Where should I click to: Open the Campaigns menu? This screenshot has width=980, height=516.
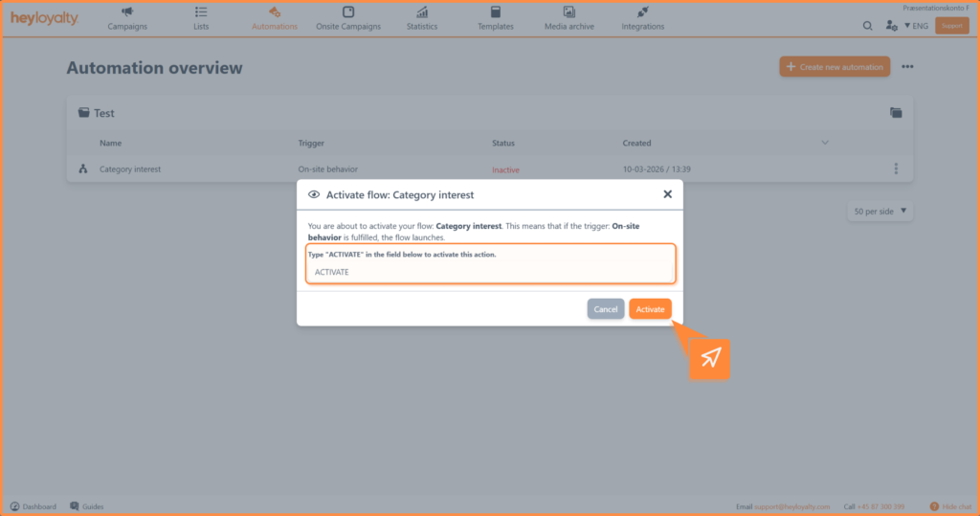(127, 18)
